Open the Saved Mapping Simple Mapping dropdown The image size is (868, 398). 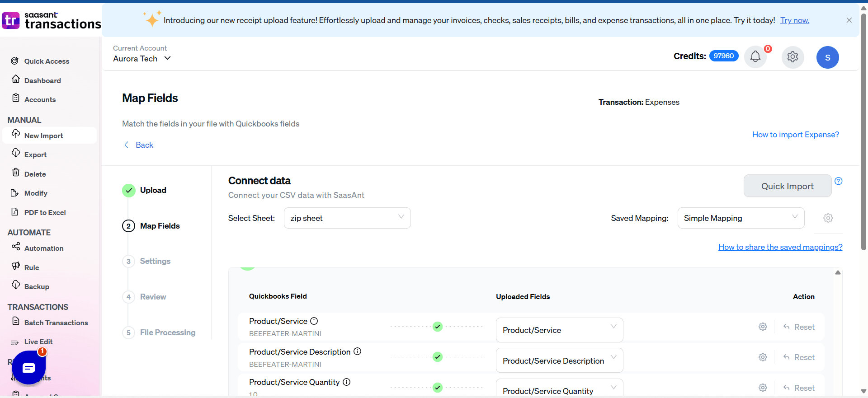coord(741,218)
